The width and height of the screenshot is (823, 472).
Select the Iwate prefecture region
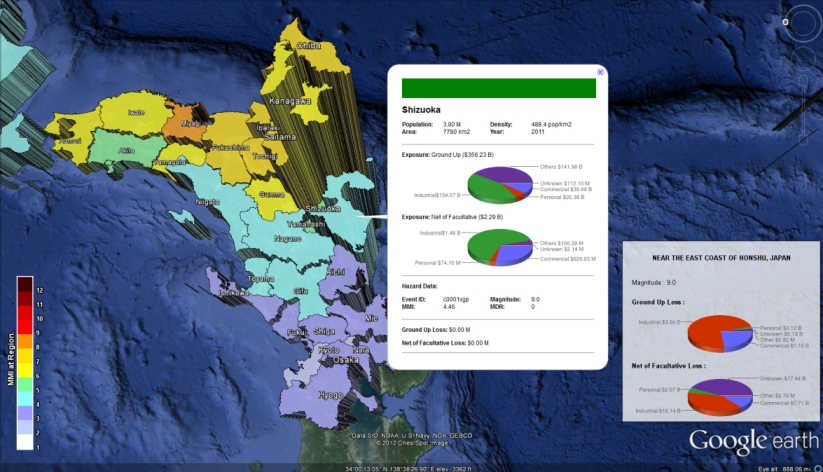(136, 115)
